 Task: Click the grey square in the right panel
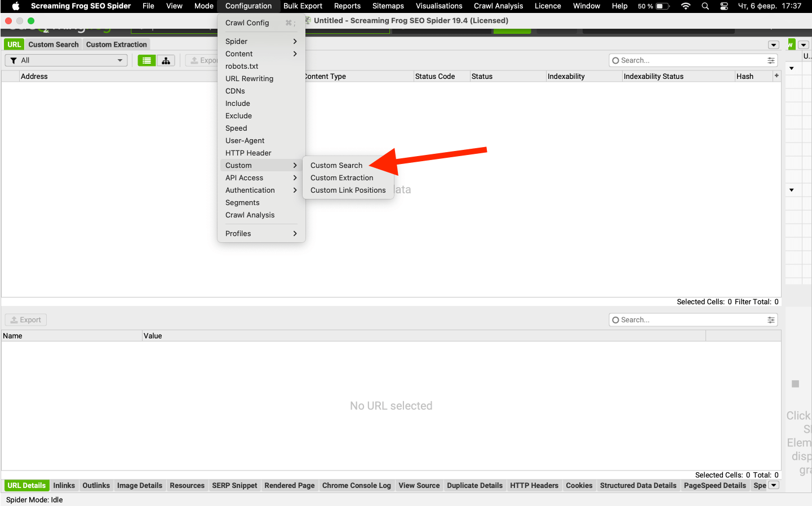point(795,384)
